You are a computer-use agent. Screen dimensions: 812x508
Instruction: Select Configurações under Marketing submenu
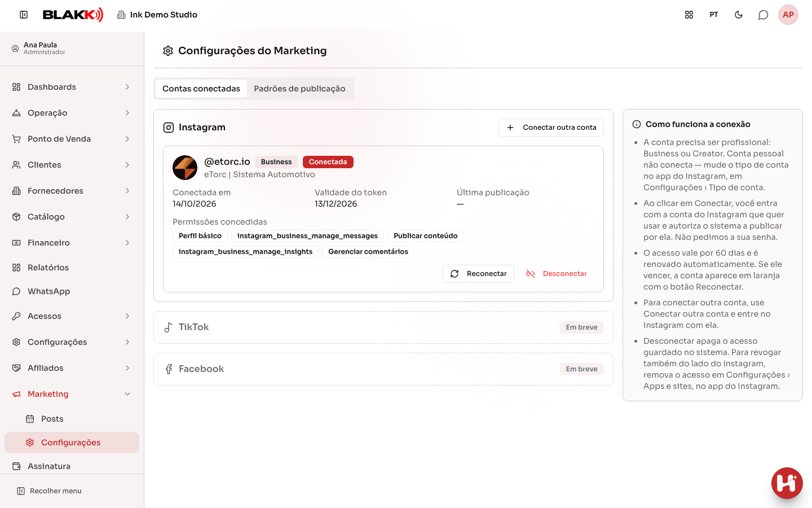72,443
